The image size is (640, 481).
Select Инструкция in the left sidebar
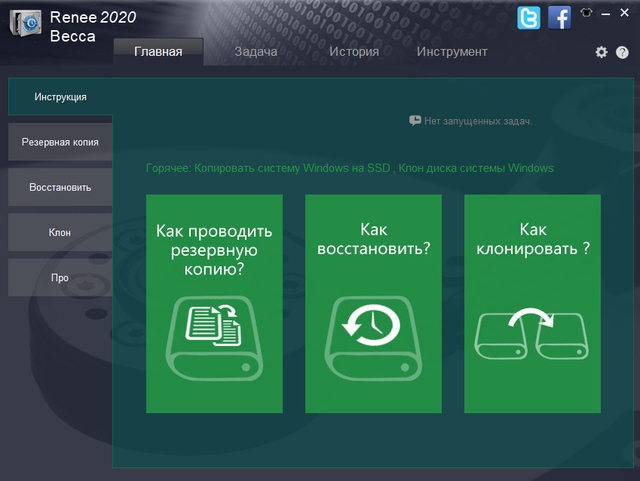pos(60,97)
